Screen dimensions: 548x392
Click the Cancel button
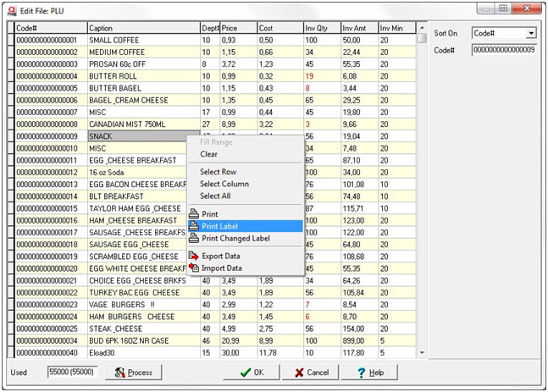310,373
